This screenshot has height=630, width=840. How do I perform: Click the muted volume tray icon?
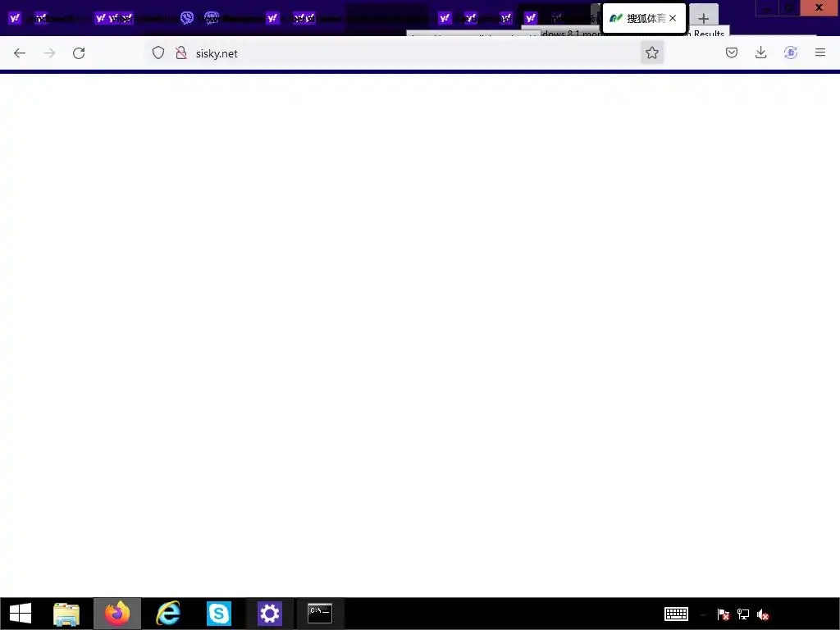pyautogui.click(x=763, y=614)
